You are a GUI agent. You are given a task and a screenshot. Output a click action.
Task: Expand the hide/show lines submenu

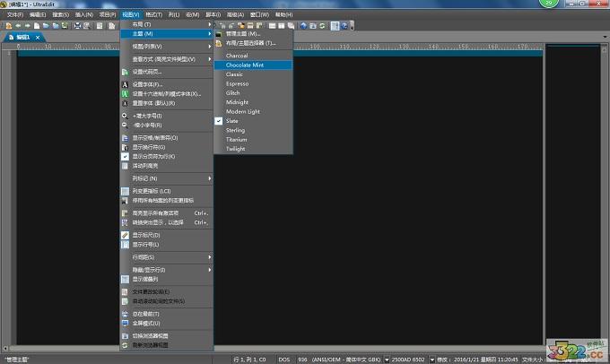167,270
